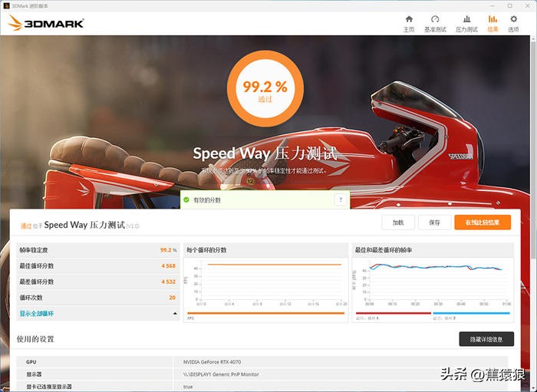Click the 显示器 row label

(34, 374)
